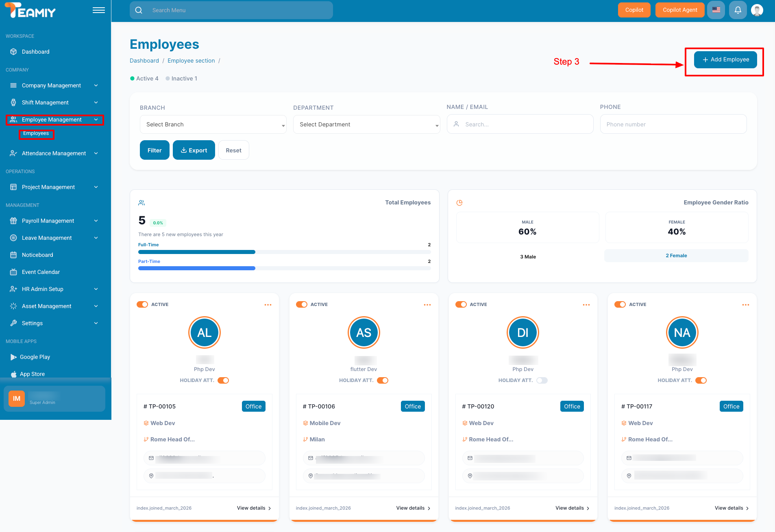
Task: Click the Export button
Action: point(194,150)
